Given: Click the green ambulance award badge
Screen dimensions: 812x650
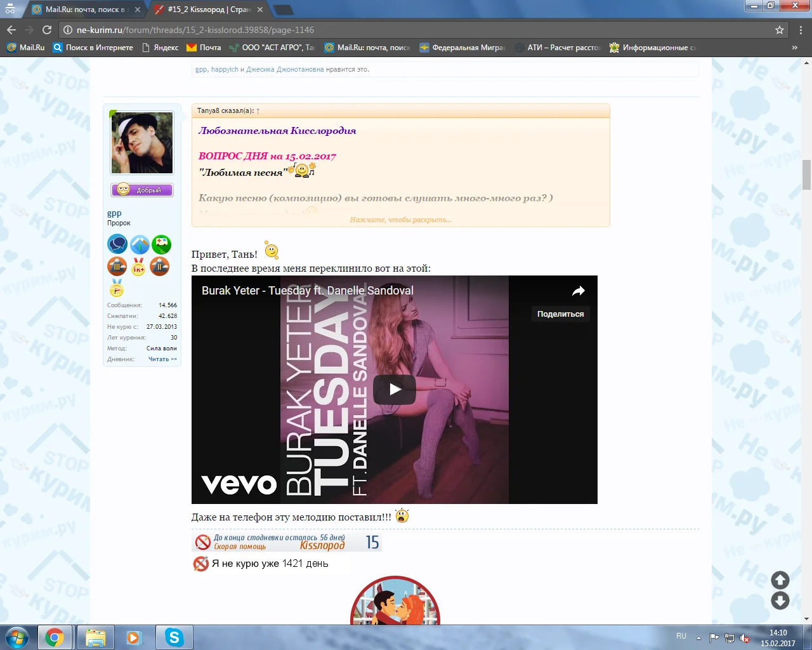Looking at the screenshot, I should pos(161,244).
